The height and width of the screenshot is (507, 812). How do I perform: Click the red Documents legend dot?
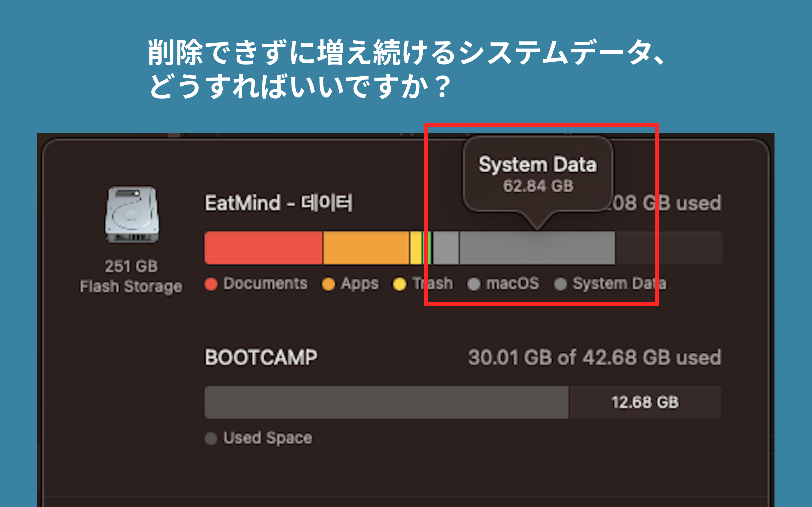(211, 284)
